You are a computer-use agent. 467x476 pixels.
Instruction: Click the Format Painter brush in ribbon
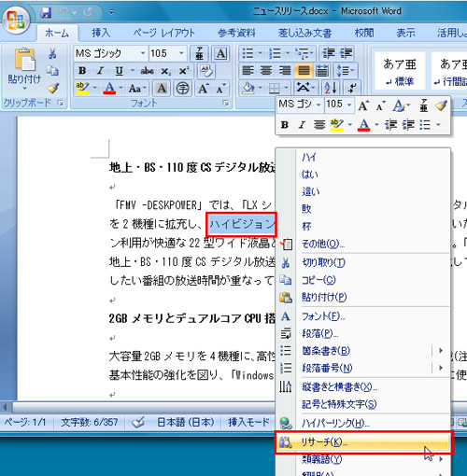click(x=53, y=88)
